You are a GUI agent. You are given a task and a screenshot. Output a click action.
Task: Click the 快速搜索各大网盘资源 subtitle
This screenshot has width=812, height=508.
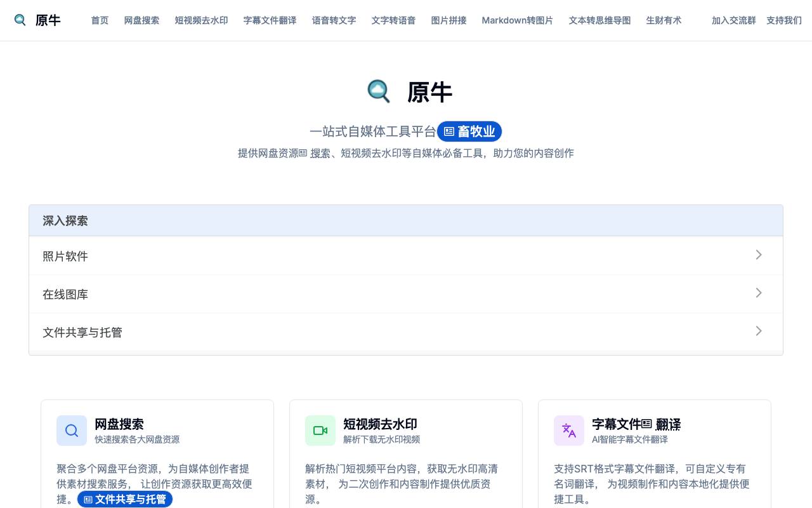click(x=137, y=439)
